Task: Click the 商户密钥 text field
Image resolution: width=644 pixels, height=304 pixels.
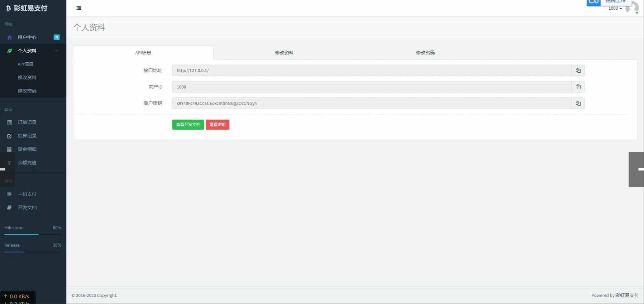Action: coord(372,103)
